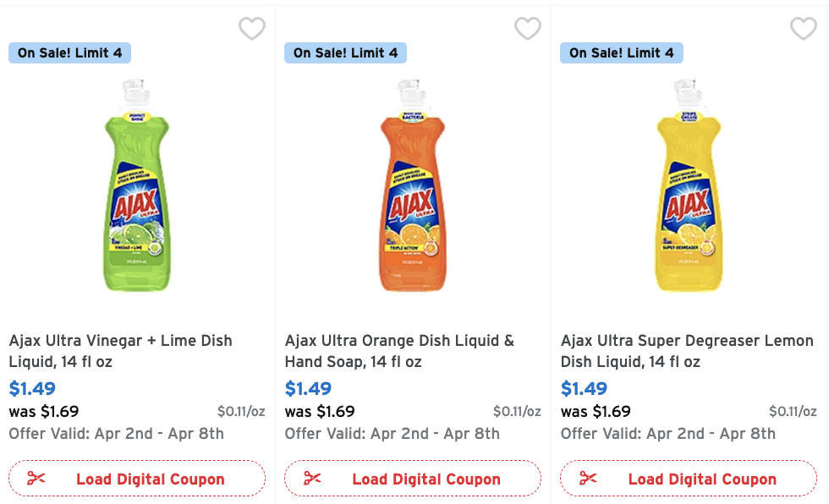Load Digital Coupon text for Orange Dish Liquid
The height and width of the screenshot is (504, 829).
coord(426,479)
